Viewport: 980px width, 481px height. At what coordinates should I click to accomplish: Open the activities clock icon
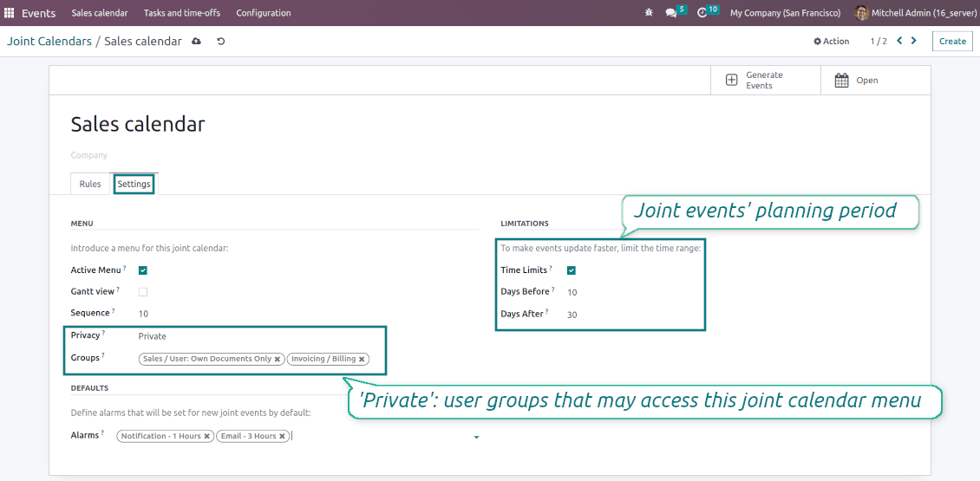click(702, 13)
